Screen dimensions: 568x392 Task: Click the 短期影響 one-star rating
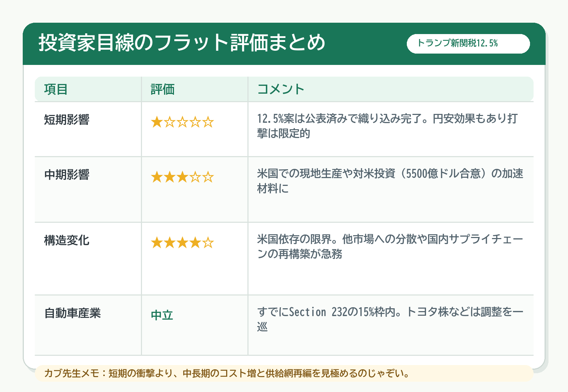pos(182,122)
